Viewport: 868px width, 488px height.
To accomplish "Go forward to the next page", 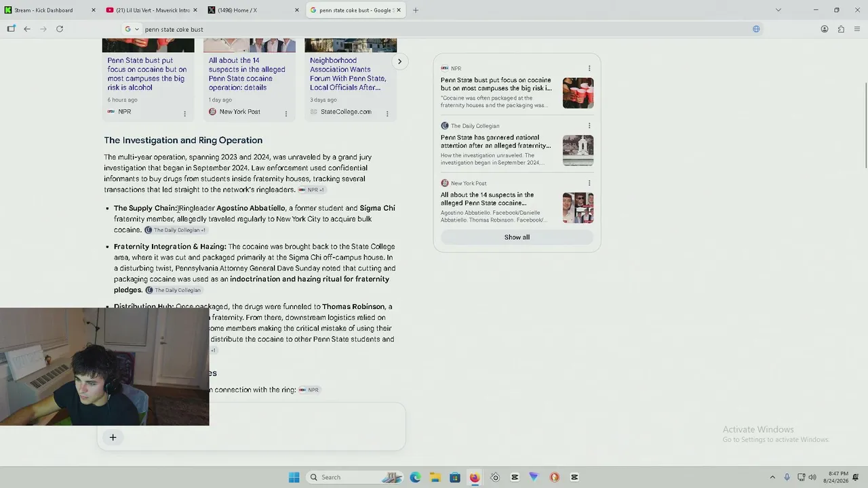I will click(x=43, y=29).
